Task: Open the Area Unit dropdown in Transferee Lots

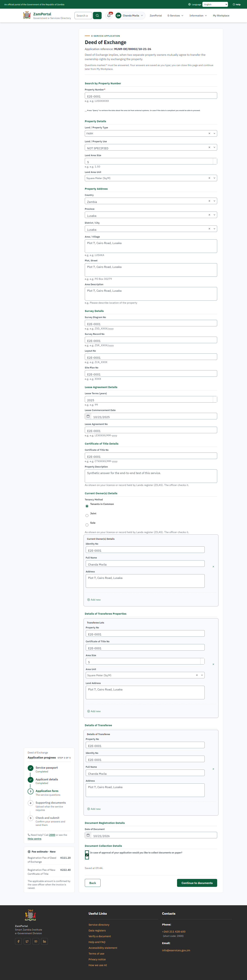Action: pos(202,675)
